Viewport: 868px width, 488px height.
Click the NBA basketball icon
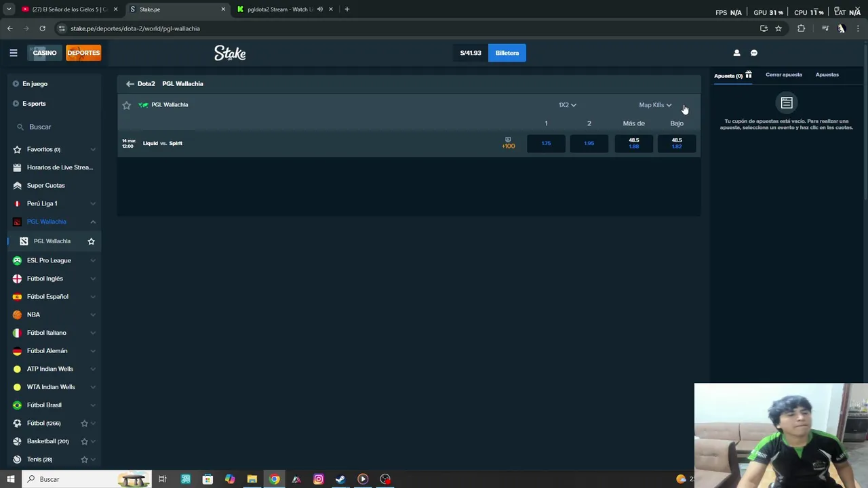click(17, 314)
